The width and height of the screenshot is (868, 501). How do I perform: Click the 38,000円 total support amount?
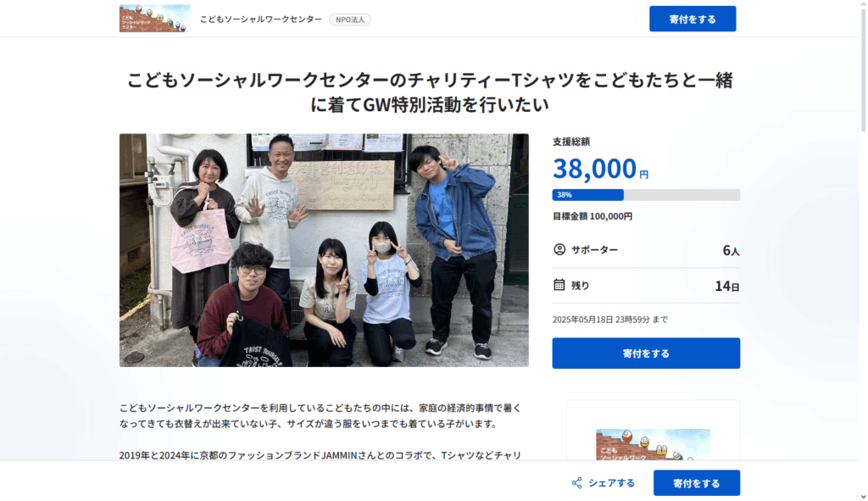[x=601, y=169]
